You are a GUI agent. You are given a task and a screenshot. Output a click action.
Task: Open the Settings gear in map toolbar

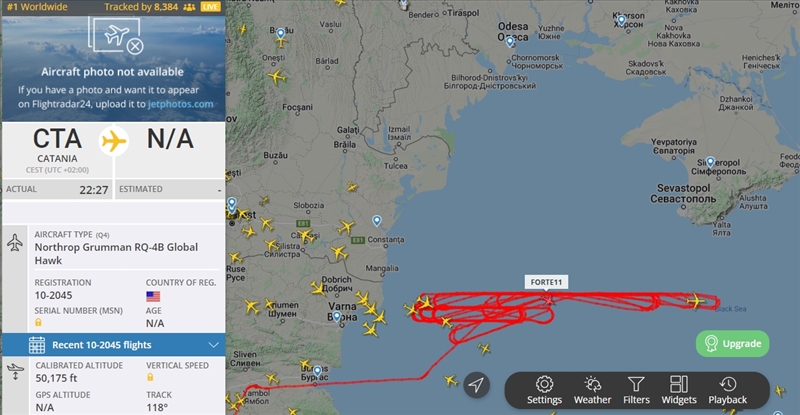pos(544,390)
